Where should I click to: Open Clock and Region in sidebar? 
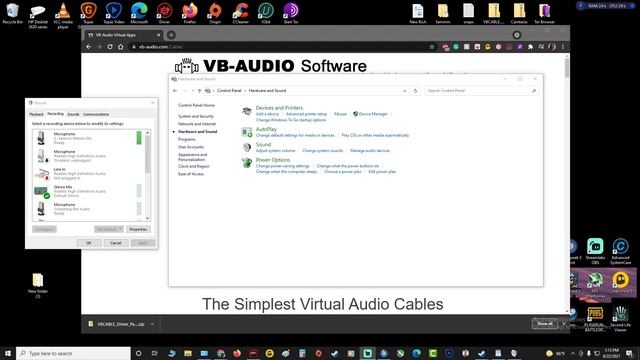193,166
